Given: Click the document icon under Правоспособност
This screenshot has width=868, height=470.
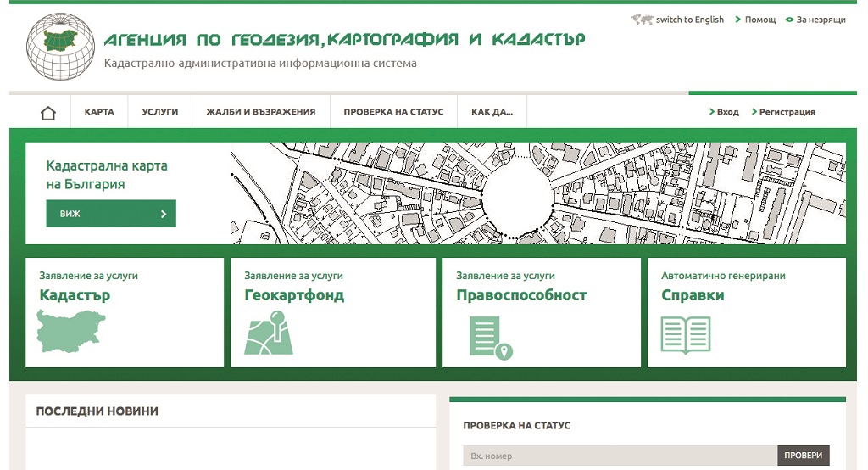Looking at the screenshot, I should [491, 338].
